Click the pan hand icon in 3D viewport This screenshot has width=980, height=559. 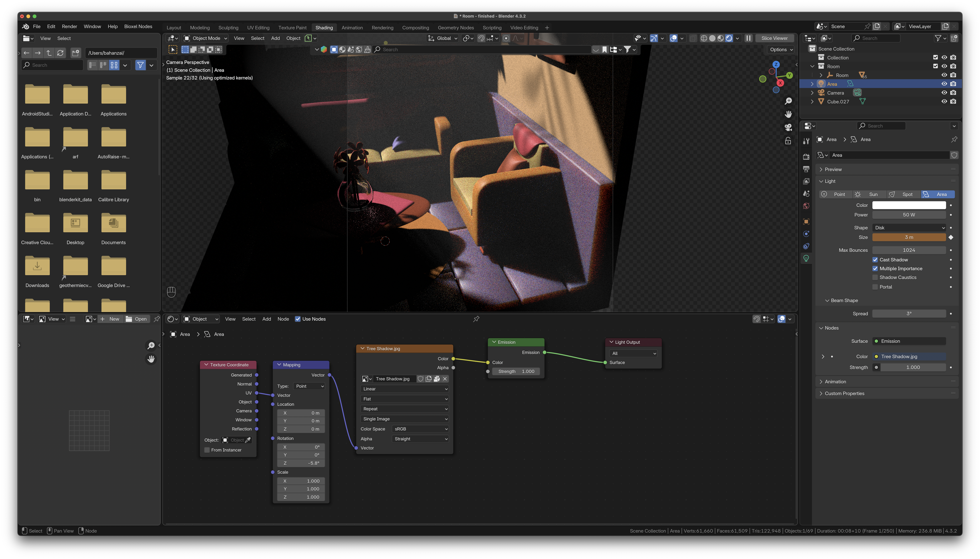pyautogui.click(x=788, y=114)
